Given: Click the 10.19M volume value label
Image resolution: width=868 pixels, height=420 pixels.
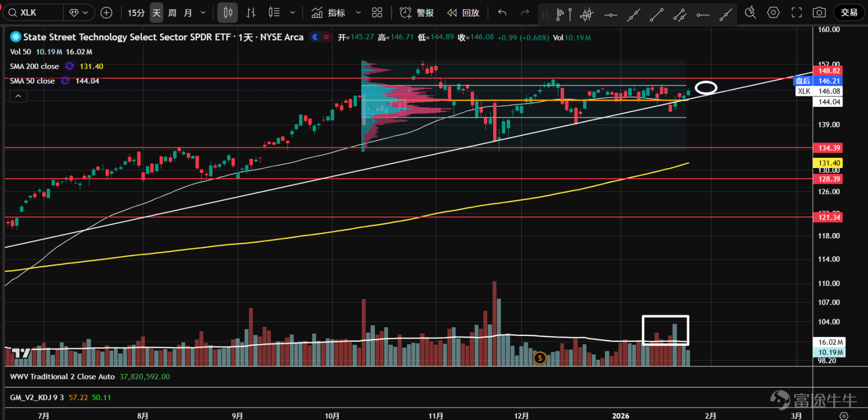Looking at the screenshot, I should click(x=829, y=352).
